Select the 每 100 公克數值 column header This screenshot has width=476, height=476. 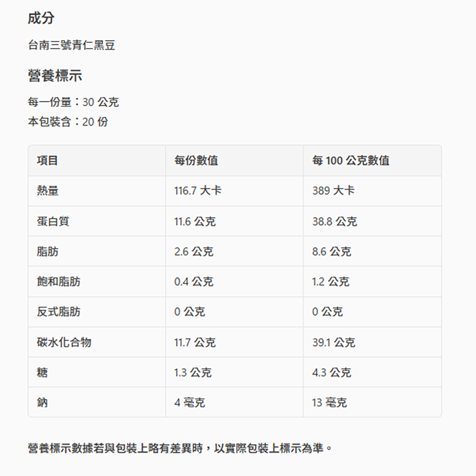click(351, 161)
